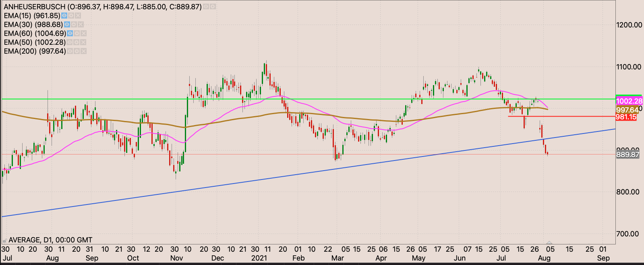
Task: Click the AVERAGE, D1, 00:00 GMT label
Action: (x=50, y=240)
